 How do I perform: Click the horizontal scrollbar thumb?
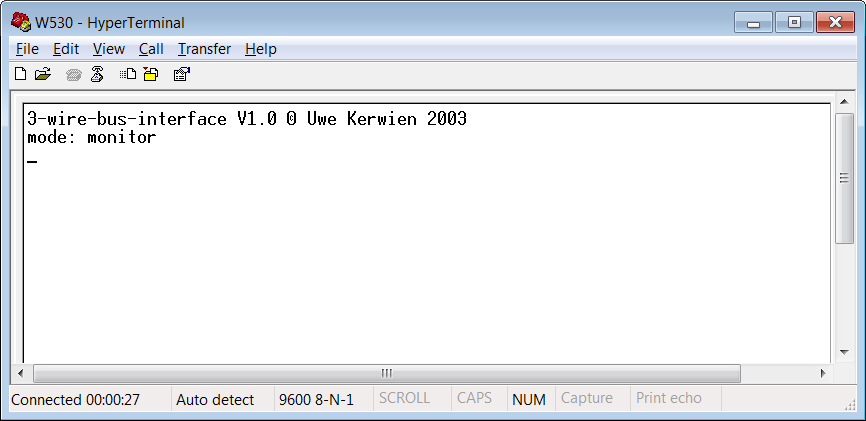[x=387, y=373]
